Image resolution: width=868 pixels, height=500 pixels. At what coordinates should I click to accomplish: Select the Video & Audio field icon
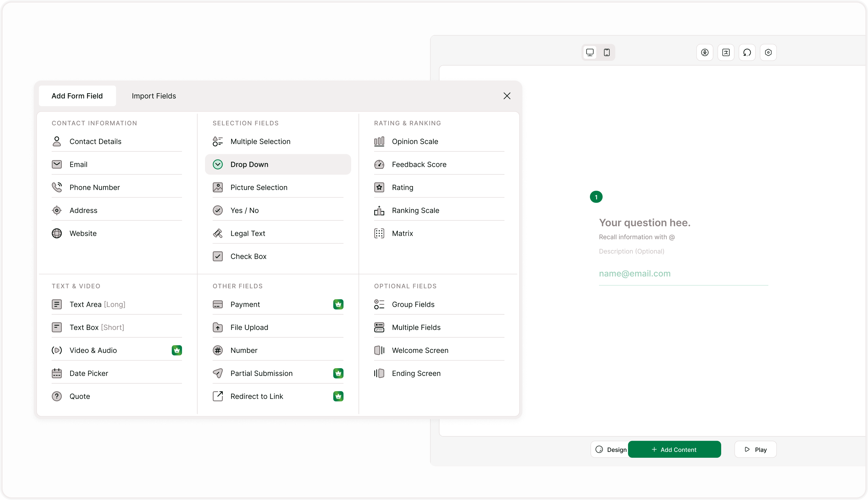tap(57, 350)
